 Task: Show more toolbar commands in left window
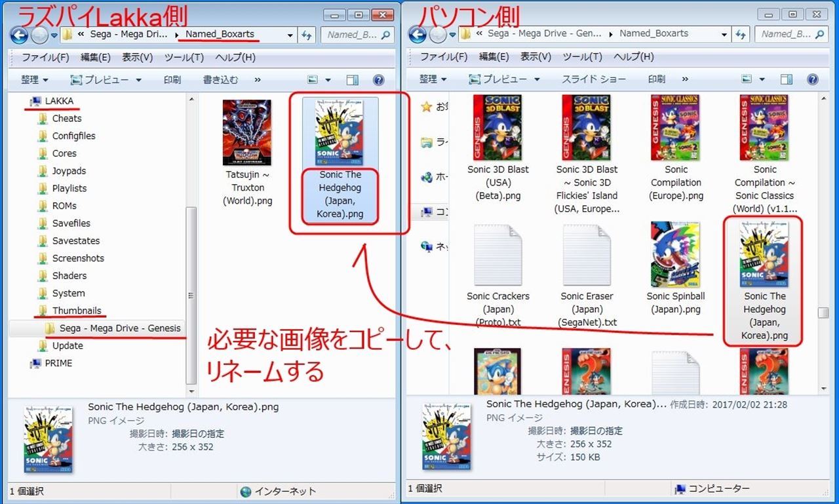click(x=257, y=80)
